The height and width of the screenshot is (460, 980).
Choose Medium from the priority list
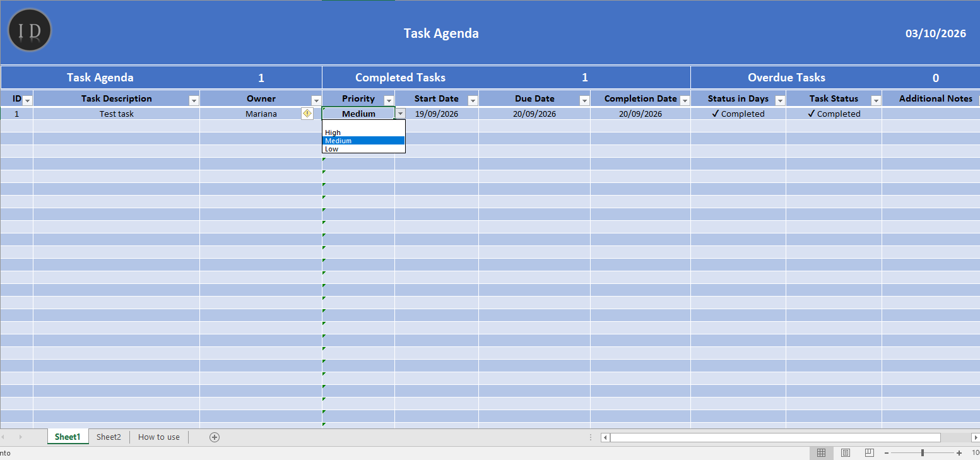363,141
